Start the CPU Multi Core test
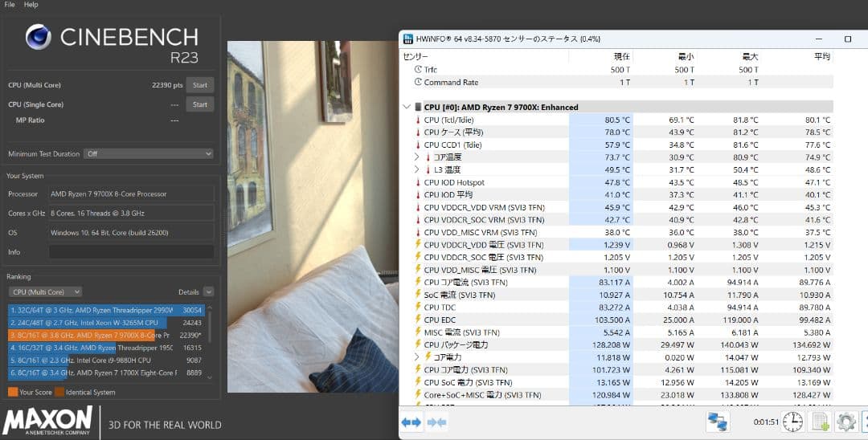The image size is (868, 440). [x=200, y=85]
